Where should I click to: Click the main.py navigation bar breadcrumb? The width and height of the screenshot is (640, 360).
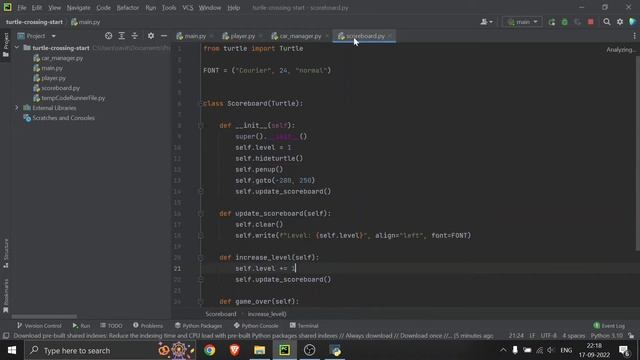(x=85, y=22)
